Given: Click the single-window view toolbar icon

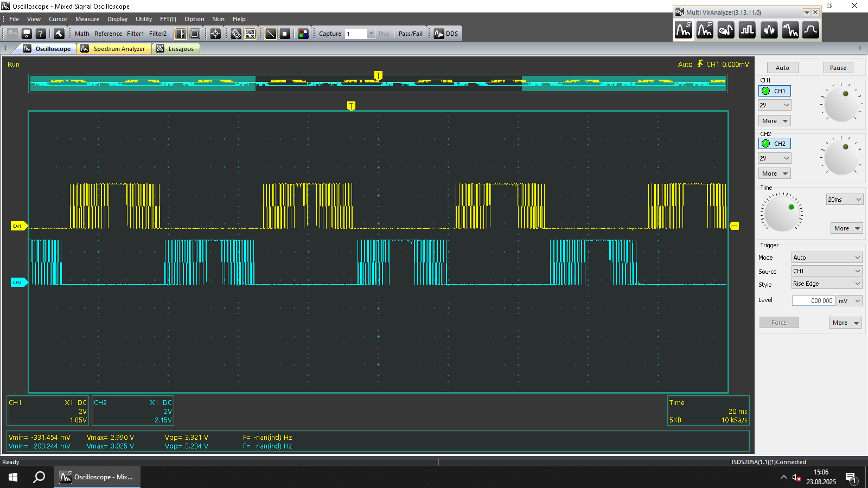Looking at the screenshot, I should click(195, 34).
